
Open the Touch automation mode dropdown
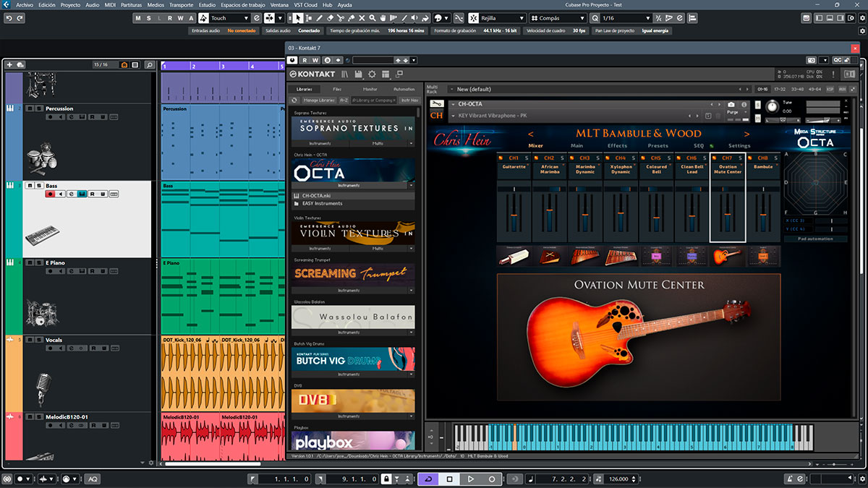pos(232,18)
